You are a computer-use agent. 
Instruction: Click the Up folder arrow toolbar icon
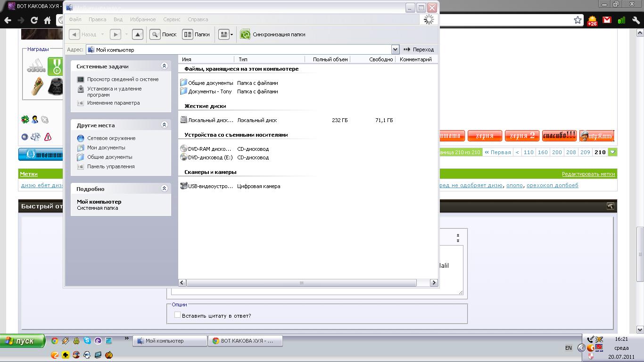[x=137, y=34]
